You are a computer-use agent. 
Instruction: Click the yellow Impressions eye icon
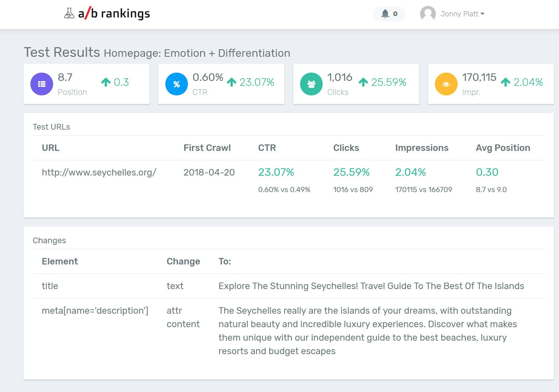coord(446,84)
